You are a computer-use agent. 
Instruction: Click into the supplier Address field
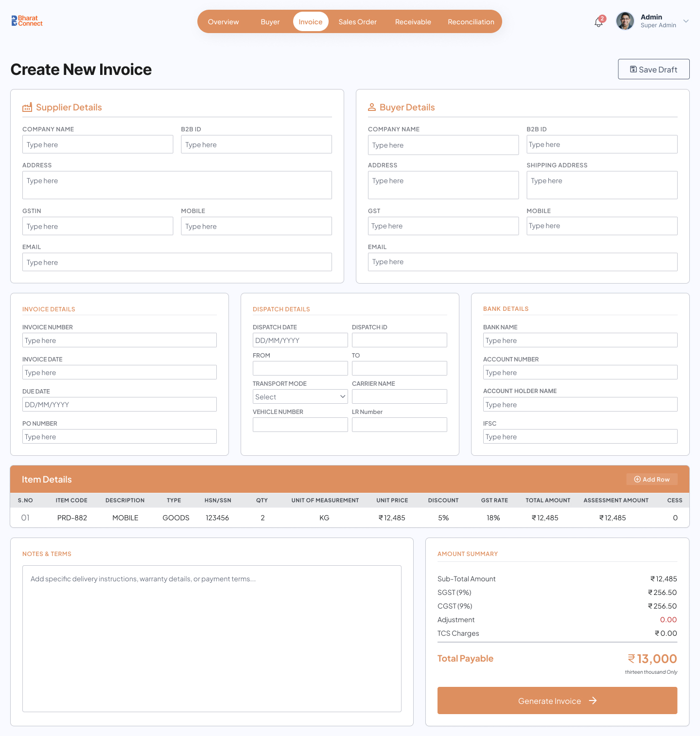(177, 185)
